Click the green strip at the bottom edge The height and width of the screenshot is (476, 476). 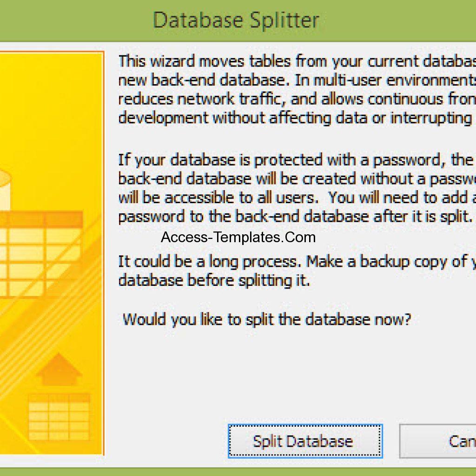(x=238, y=472)
